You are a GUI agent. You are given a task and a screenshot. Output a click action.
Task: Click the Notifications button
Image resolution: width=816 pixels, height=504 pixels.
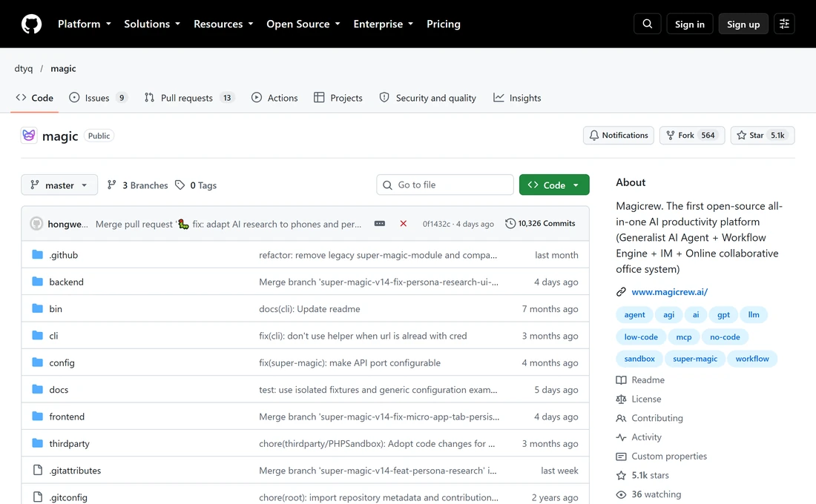618,135
